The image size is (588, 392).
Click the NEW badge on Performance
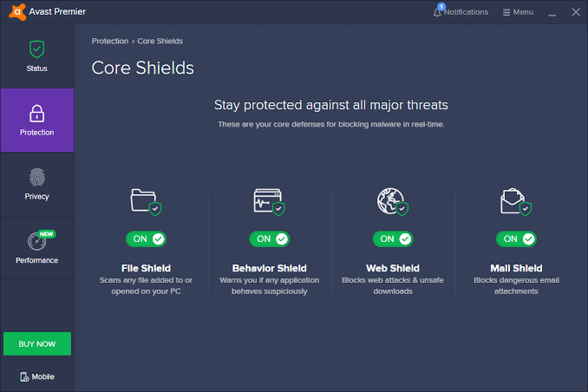pos(47,234)
